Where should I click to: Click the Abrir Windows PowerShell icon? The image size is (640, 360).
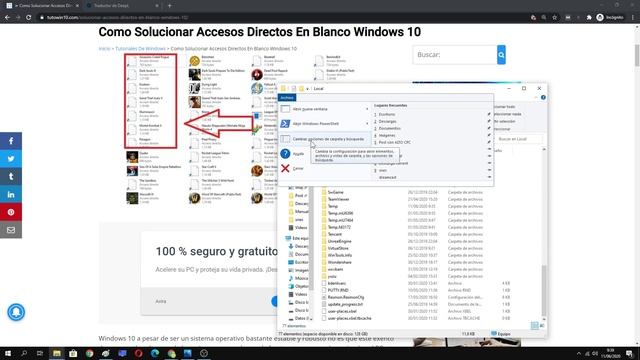click(285, 124)
